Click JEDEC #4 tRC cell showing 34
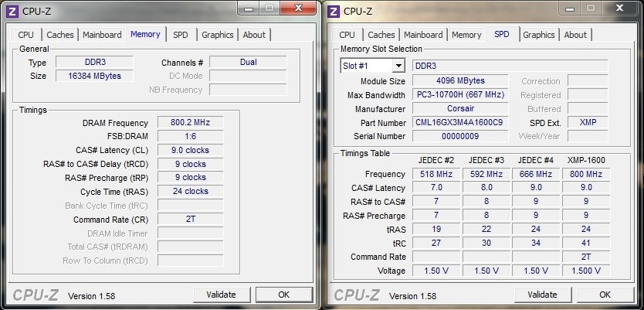Viewport: 644px width, 310px height. [536, 243]
